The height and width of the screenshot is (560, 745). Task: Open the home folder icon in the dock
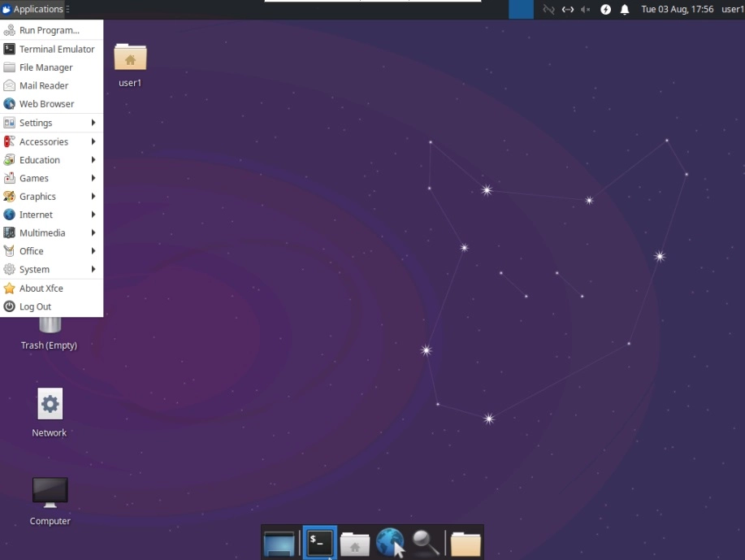coord(355,543)
